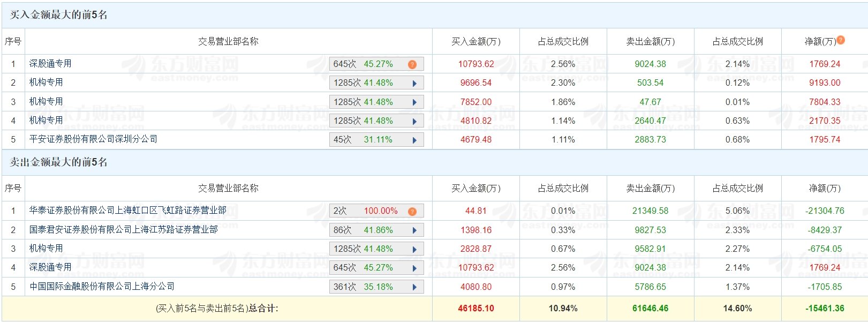Click 交易营业部名称 header in top-buy table

(x=228, y=41)
